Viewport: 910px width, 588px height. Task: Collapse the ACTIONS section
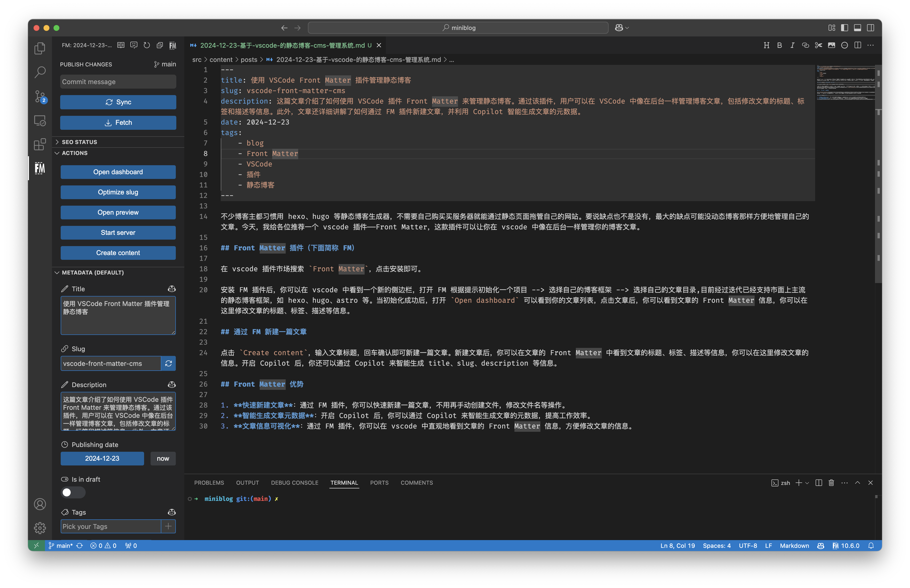coord(118,153)
